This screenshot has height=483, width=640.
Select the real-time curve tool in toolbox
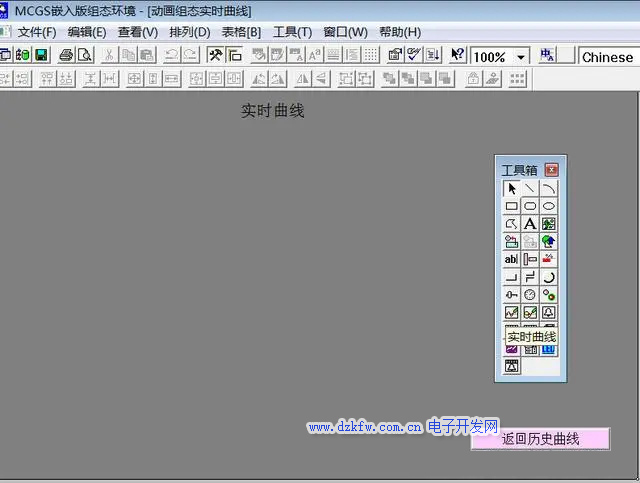click(511, 313)
